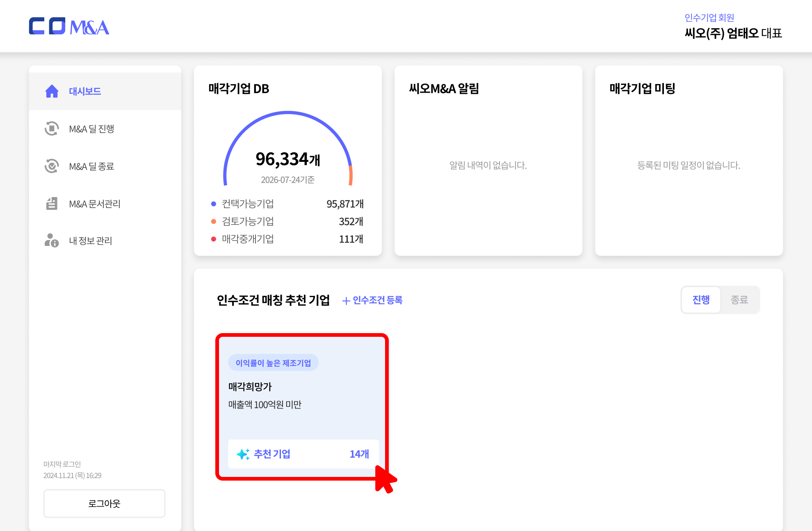Click the 씨오M&A 알림 heading
The width and height of the screenshot is (812, 531).
point(444,88)
